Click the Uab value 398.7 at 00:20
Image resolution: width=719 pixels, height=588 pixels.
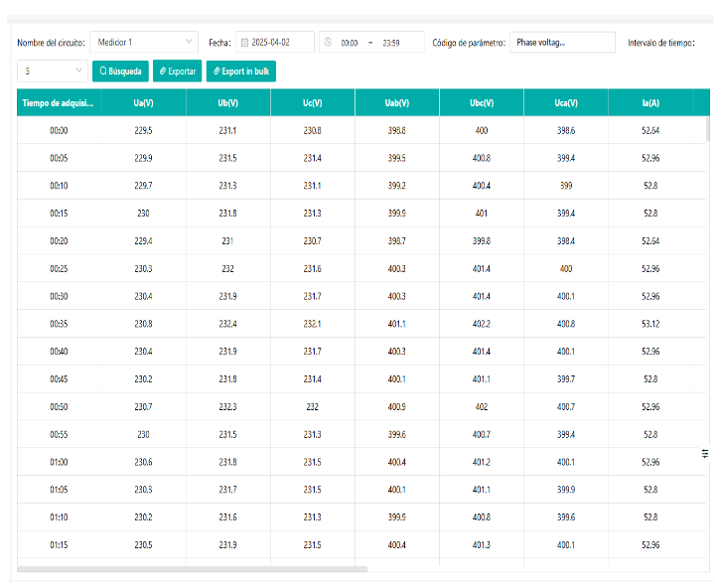[x=397, y=240]
